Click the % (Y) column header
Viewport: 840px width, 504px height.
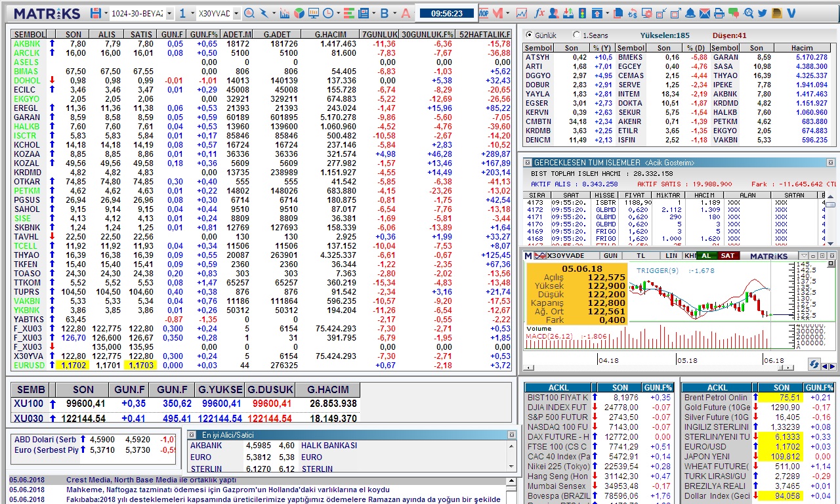coord(601,48)
